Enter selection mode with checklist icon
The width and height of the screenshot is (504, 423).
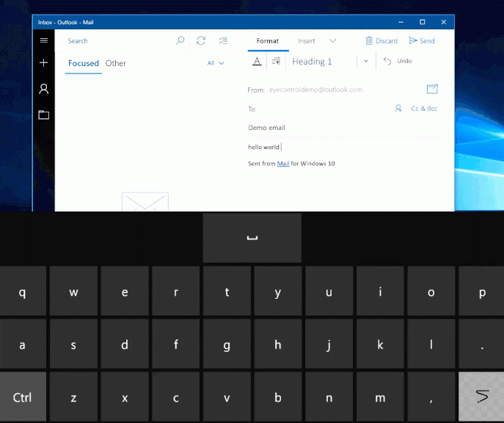tap(223, 41)
